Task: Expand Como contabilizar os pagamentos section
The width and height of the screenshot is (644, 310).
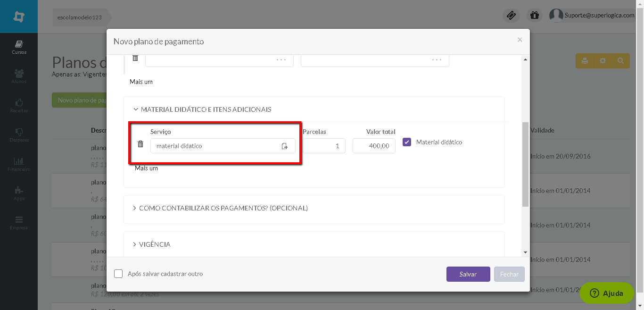Action: point(220,208)
